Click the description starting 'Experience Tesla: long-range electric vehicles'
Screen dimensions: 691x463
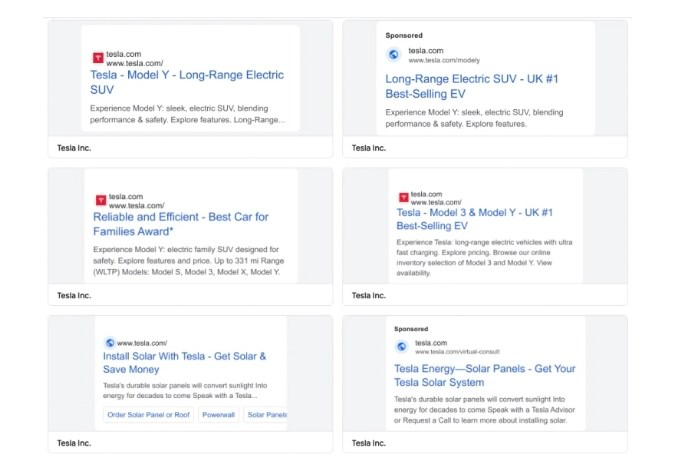click(x=484, y=258)
